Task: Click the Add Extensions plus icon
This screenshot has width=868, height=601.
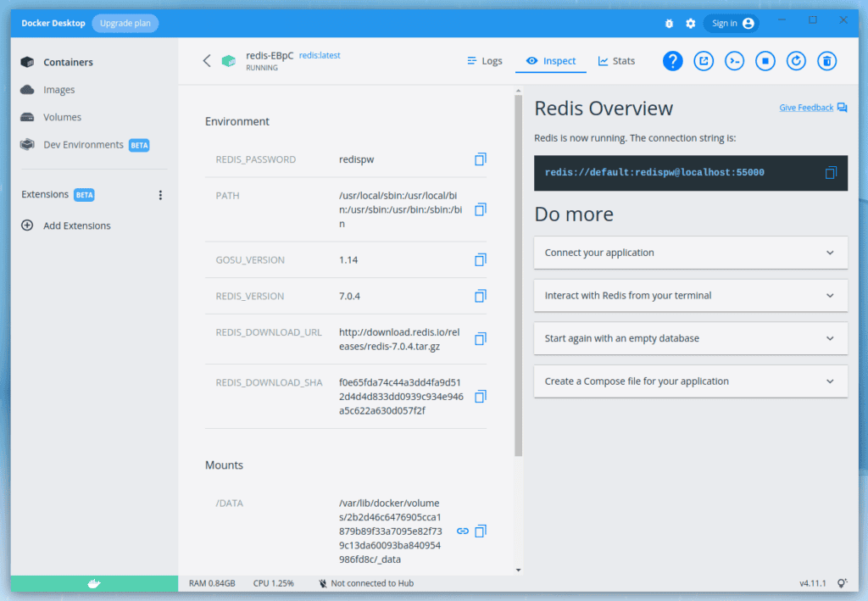Action: [x=27, y=225]
